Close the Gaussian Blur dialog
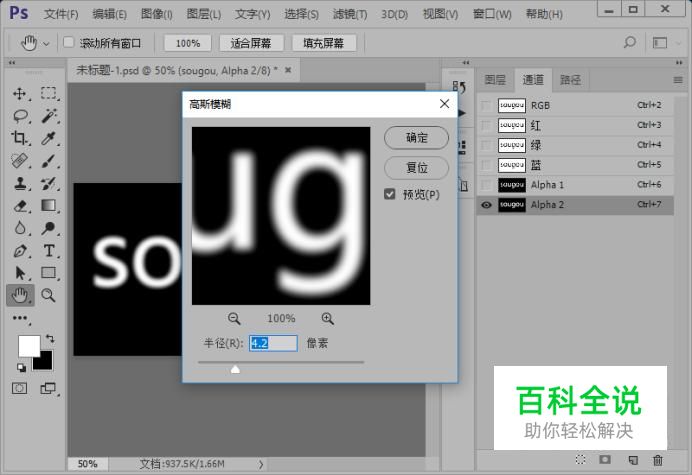Image resolution: width=692 pixels, height=475 pixels. pyautogui.click(x=444, y=104)
